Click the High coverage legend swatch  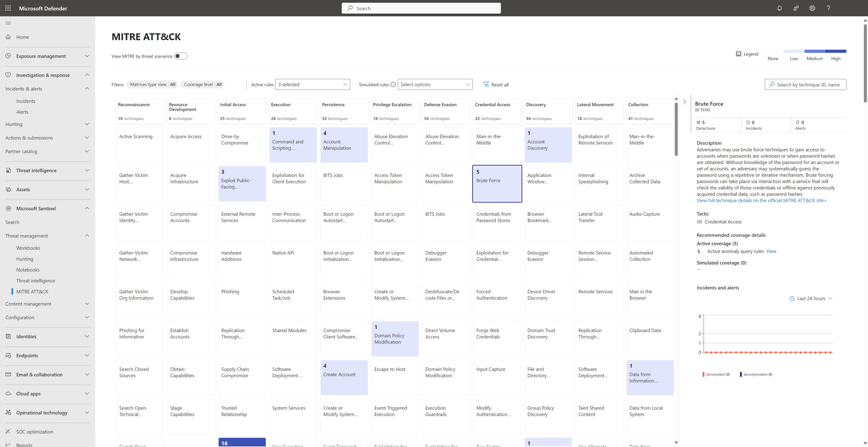(836, 51)
